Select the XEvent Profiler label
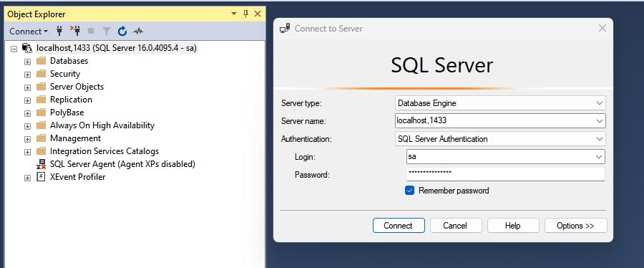The image size is (644, 268). 77,177
